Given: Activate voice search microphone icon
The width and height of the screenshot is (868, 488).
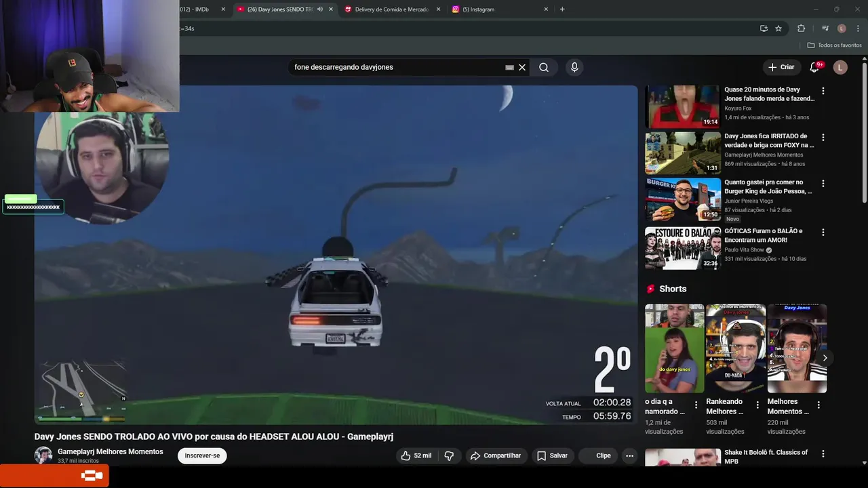Looking at the screenshot, I should [x=574, y=67].
